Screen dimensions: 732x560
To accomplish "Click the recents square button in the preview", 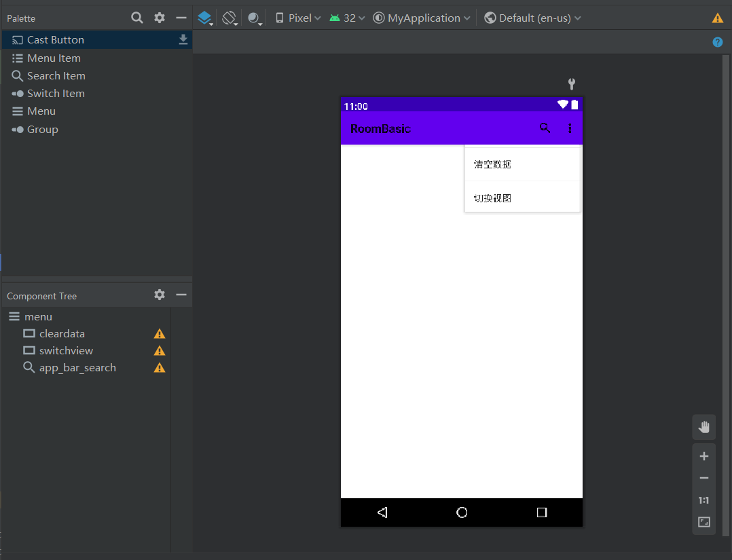I will [x=542, y=512].
